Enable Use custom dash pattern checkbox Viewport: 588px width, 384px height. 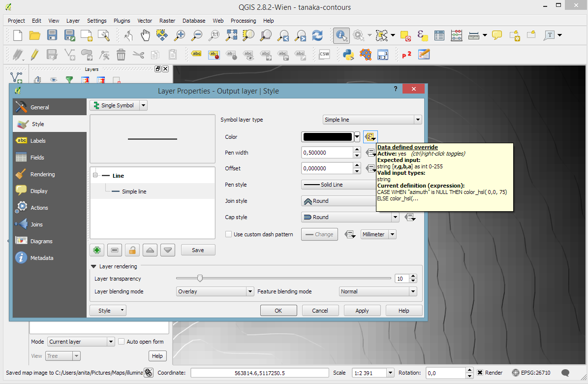tap(228, 234)
